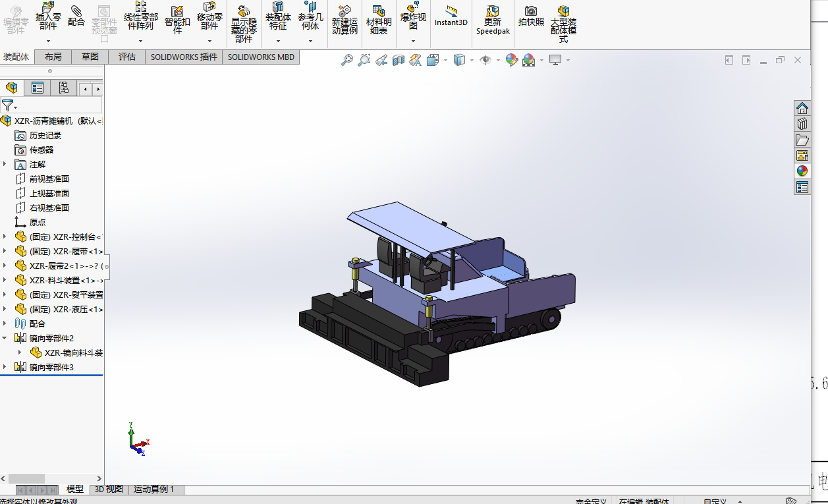Toggle the Instant3D button
This screenshot has height=504, width=828.
point(451,16)
